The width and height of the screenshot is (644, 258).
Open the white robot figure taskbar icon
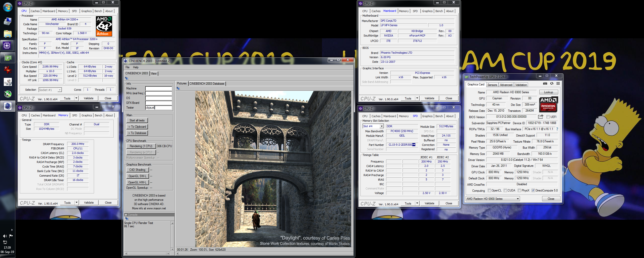tap(8, 82)
